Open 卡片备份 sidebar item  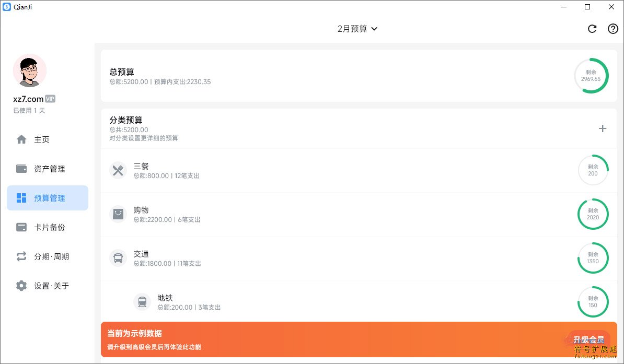click(49, 227)
